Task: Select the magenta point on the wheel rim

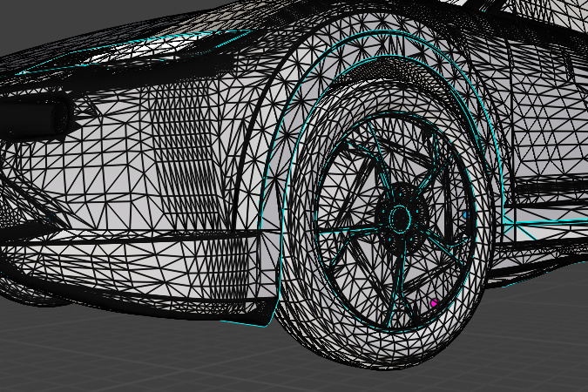Action: (x=435, y=302)
